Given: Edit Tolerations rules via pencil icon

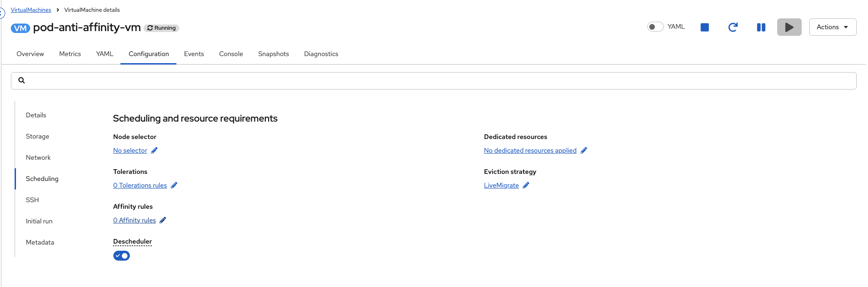Looking at the screenshot, I should coord(174,185).
